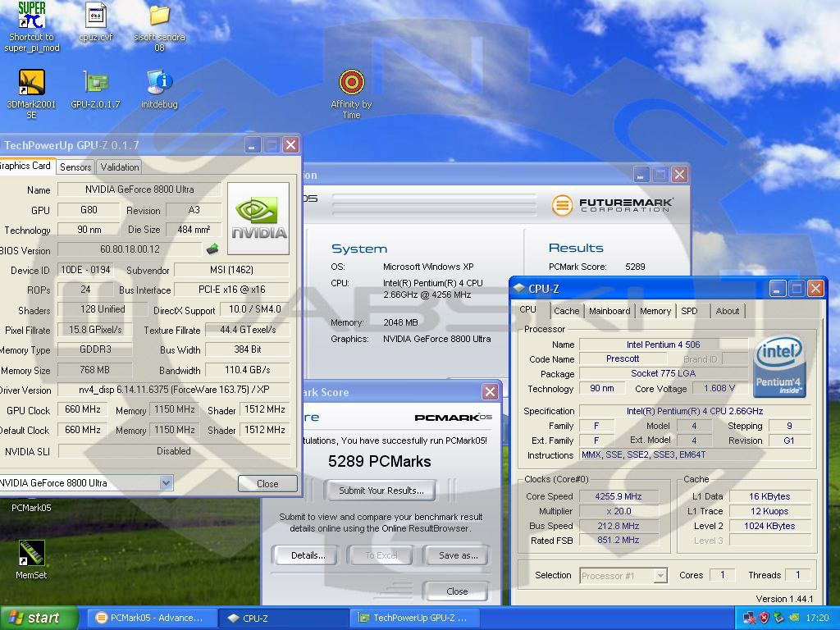Image resolution: width=840 pixels, height=630 pixels.
Task: Minimize the PCMark05 main window
Action: pyautogui.click(x=641, y=174)
